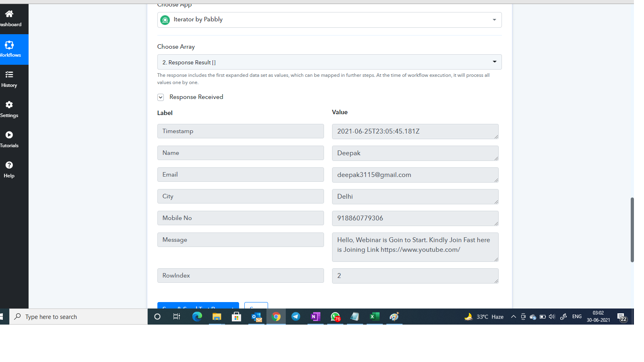This screenshot has height=362, width=644.
Task: Open clock showing 03:02 30-06-2021
Action: coord(598,317)
